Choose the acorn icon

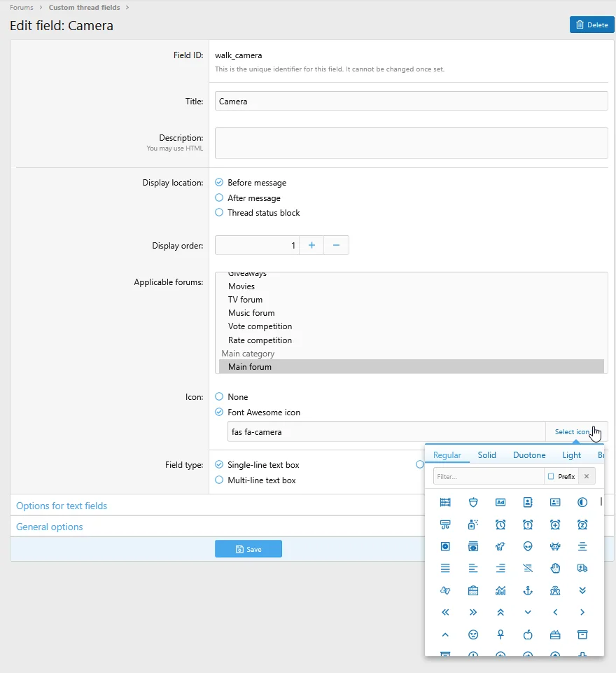click(473, 502)
